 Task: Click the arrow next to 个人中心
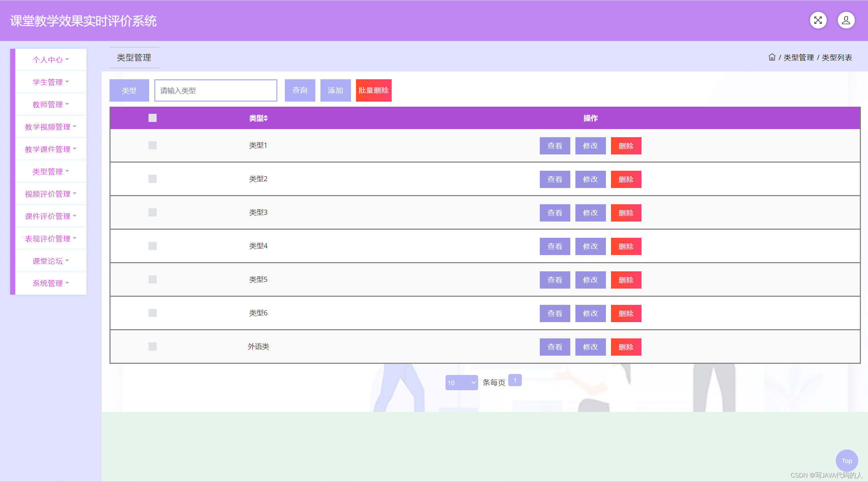(67, 60)
